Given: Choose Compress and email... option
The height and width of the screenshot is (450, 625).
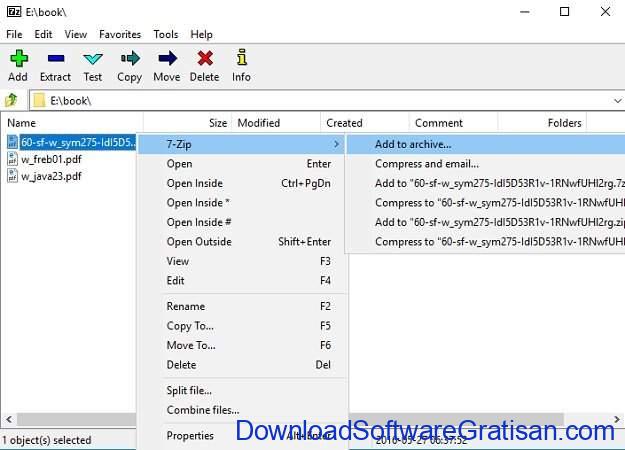Looking at the screenshot, I should click(x=485, y=164).
